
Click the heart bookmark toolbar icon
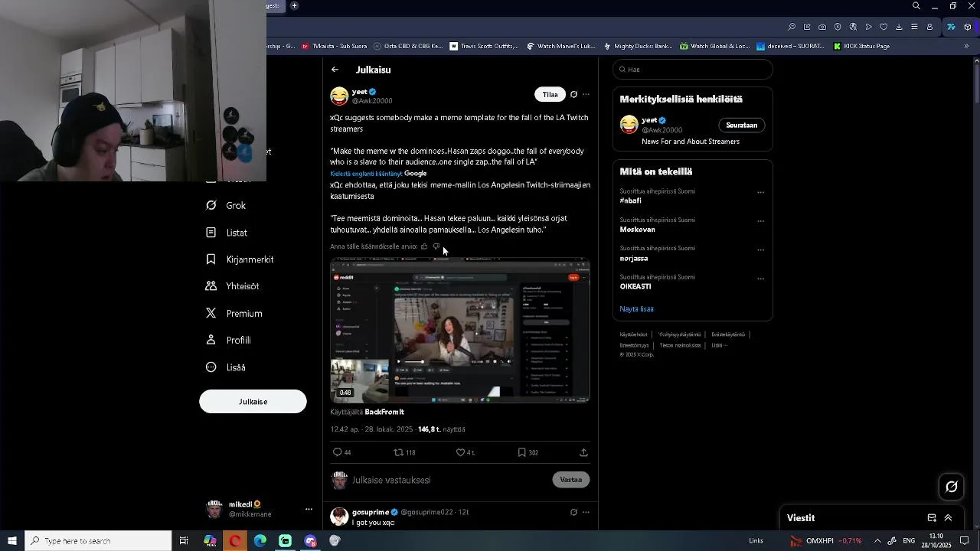[x=884, y=27]
